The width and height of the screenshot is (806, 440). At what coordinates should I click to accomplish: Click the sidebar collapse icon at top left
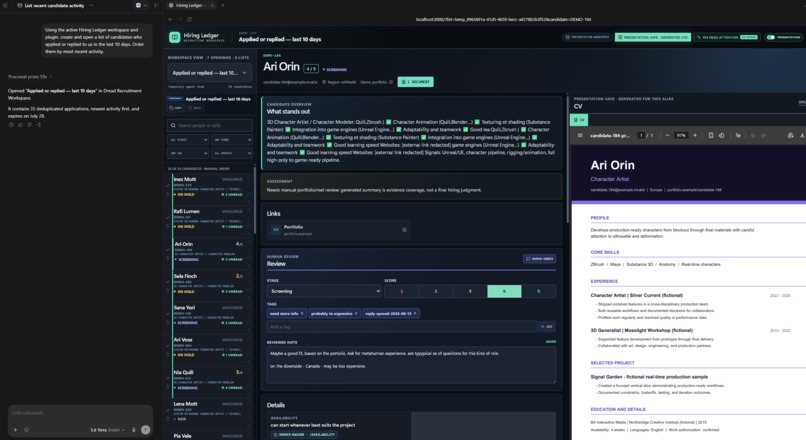[x=6, y=5]
